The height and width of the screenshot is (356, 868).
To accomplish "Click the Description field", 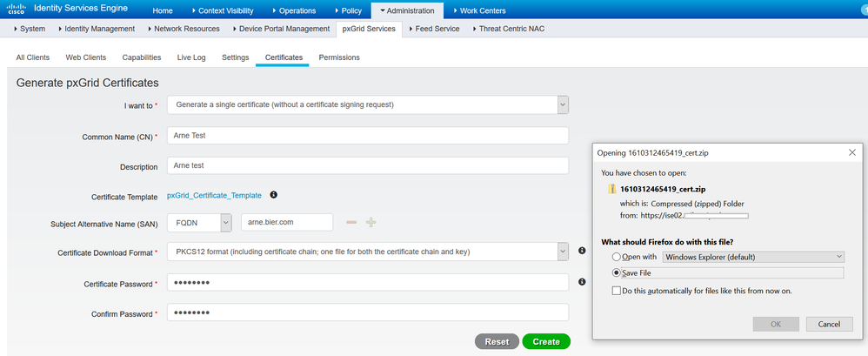I will pos(368,165).
